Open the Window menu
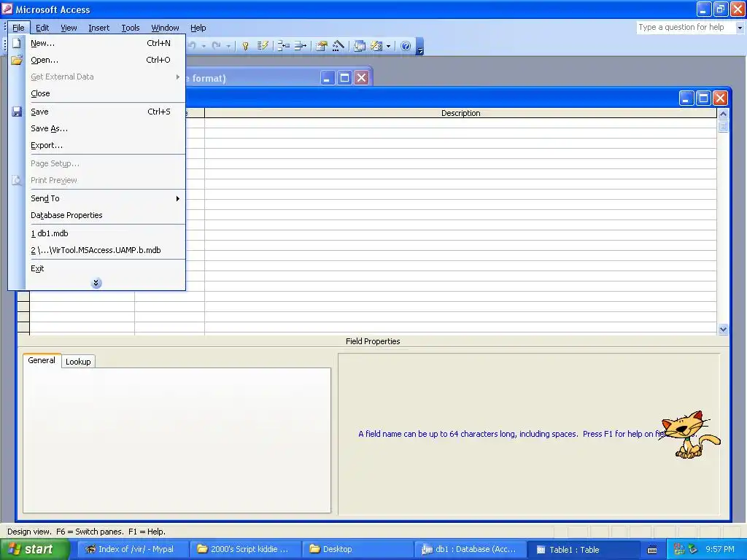 pyautogui.click(x=165, y=28)
